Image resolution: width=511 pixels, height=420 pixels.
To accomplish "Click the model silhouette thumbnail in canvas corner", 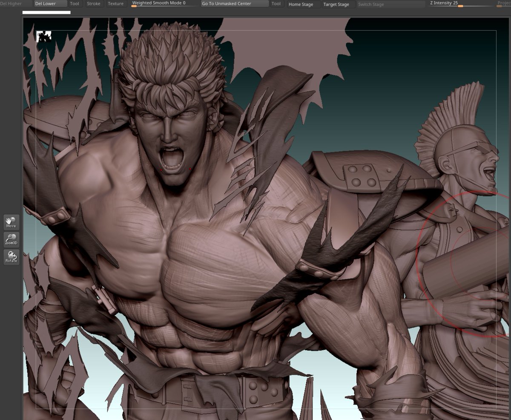I will (44, 37).
